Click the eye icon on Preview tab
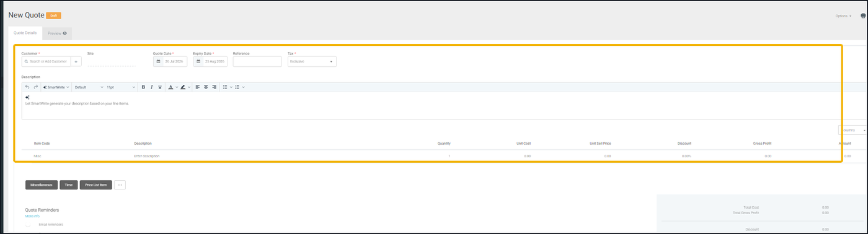This screenshot has height=234, width=868. coord(64,33)
